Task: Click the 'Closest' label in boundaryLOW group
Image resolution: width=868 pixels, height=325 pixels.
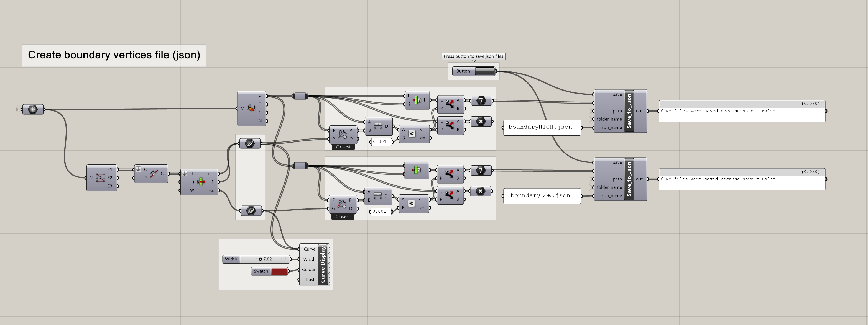Action: 343,217
